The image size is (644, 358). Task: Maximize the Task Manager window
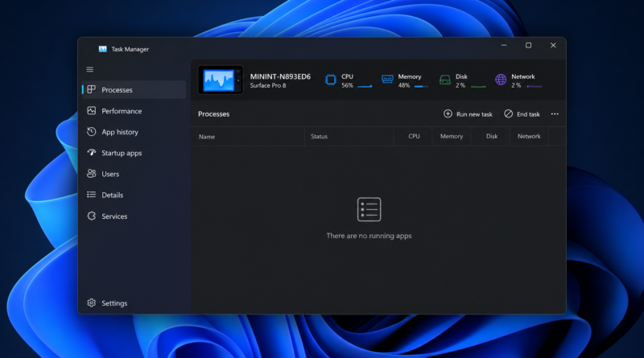[x=529, y=45]
